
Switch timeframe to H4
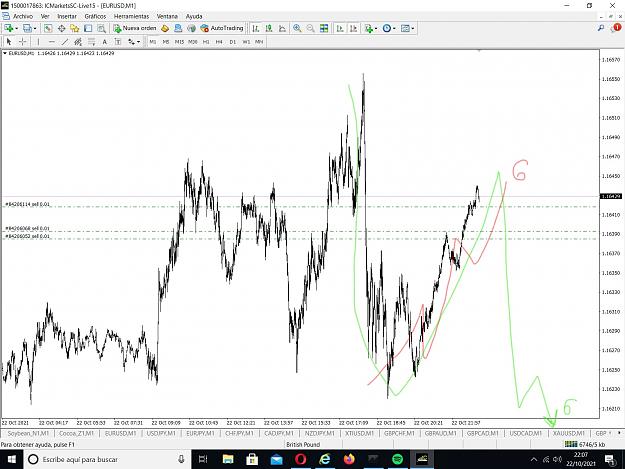(219, 42)
